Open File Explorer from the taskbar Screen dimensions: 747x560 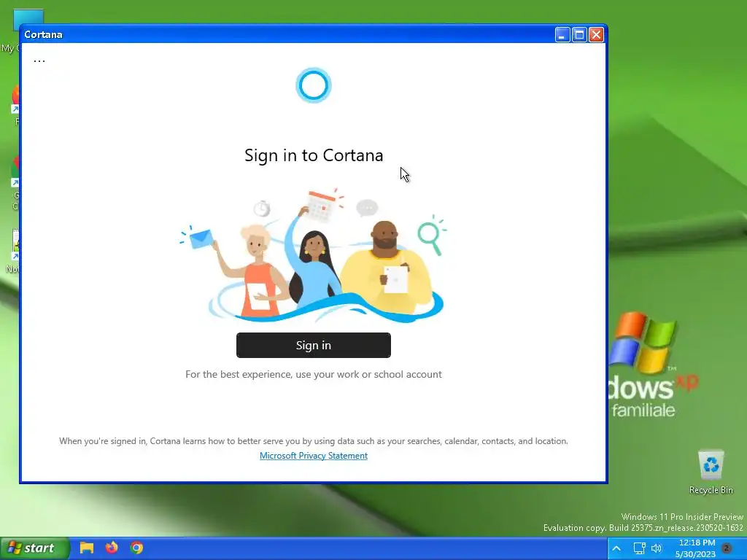pos(86,548)
